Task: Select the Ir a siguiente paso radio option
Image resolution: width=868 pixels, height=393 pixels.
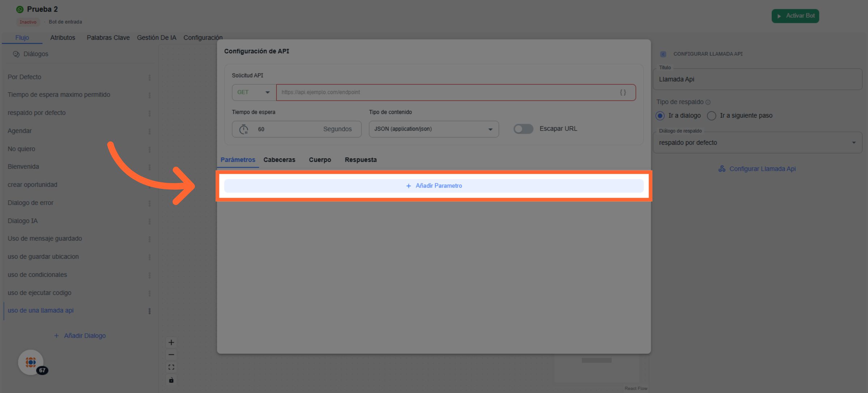Action: click(x=711, y=115)
